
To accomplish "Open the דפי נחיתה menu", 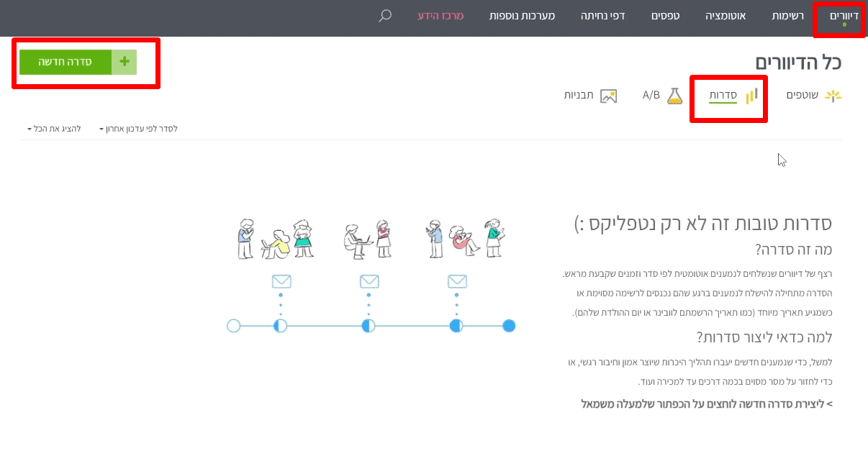I will pos(602,15).
